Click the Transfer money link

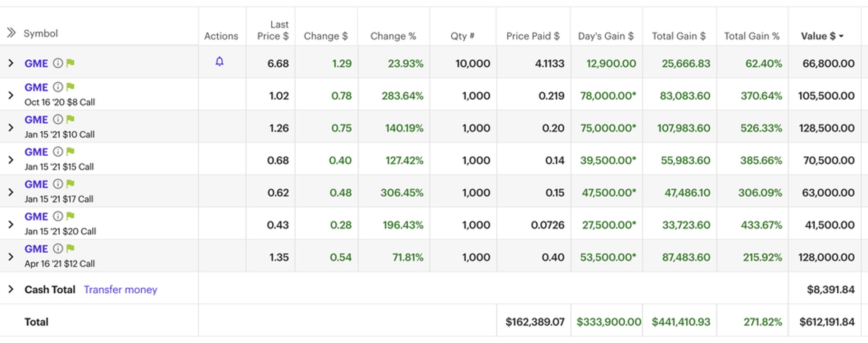coord(120,290)
